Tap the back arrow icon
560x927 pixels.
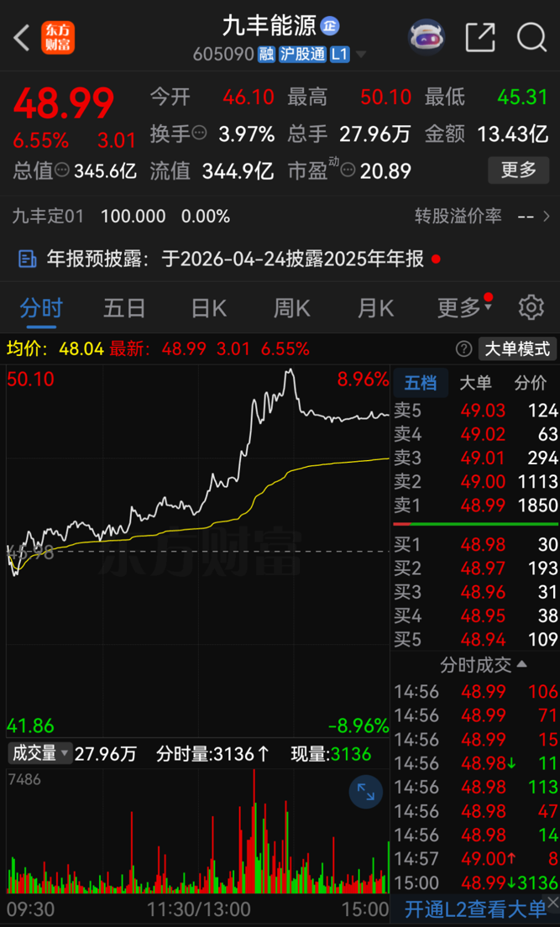click(x=23, y=38)
